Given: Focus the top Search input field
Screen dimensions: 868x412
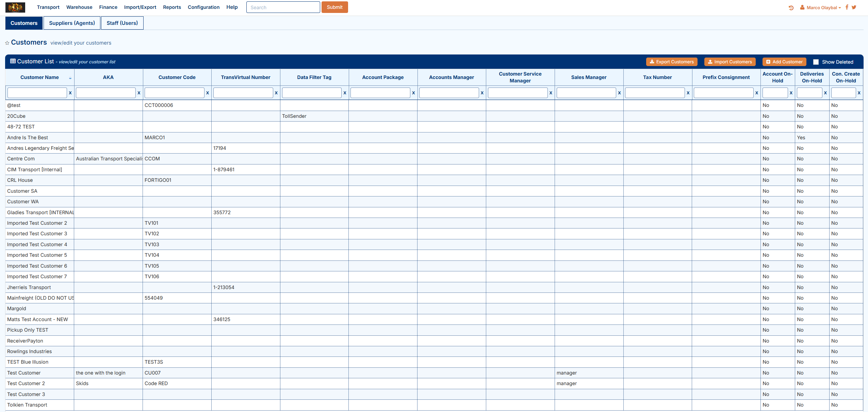Looking at the screenshot, I should (283, 7).
